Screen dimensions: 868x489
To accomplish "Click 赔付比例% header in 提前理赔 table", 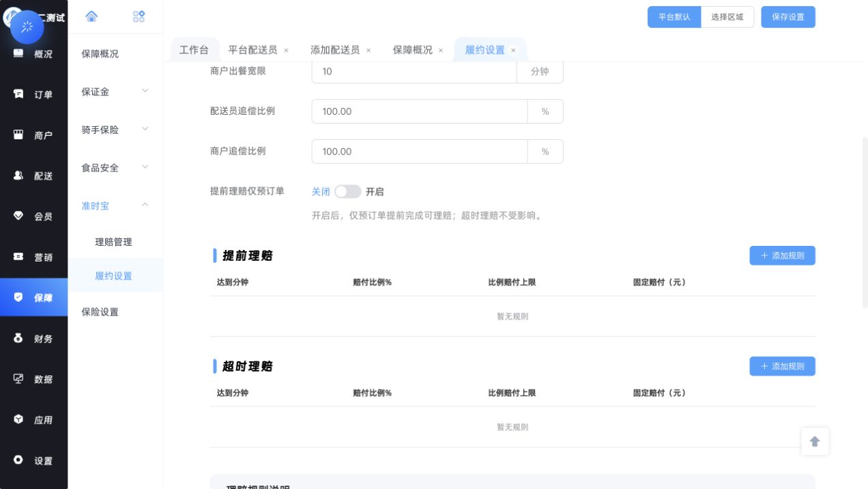I will (x=372, y=282).
